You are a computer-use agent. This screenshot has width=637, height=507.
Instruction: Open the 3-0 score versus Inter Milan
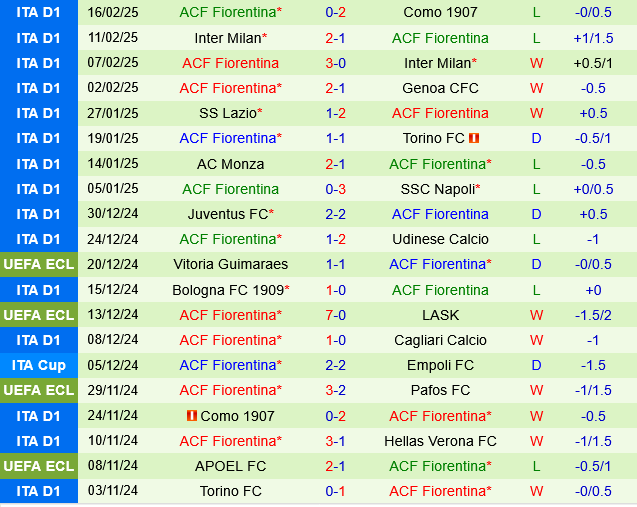(335, 63)
